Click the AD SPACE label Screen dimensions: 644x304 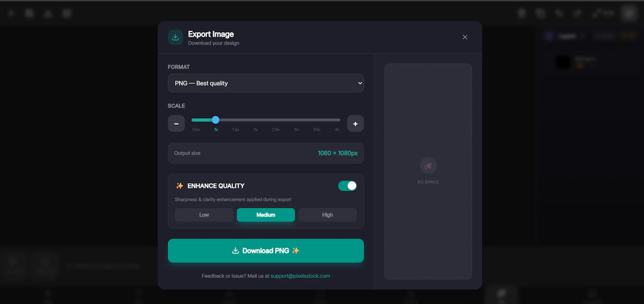(x=428, y=182)
